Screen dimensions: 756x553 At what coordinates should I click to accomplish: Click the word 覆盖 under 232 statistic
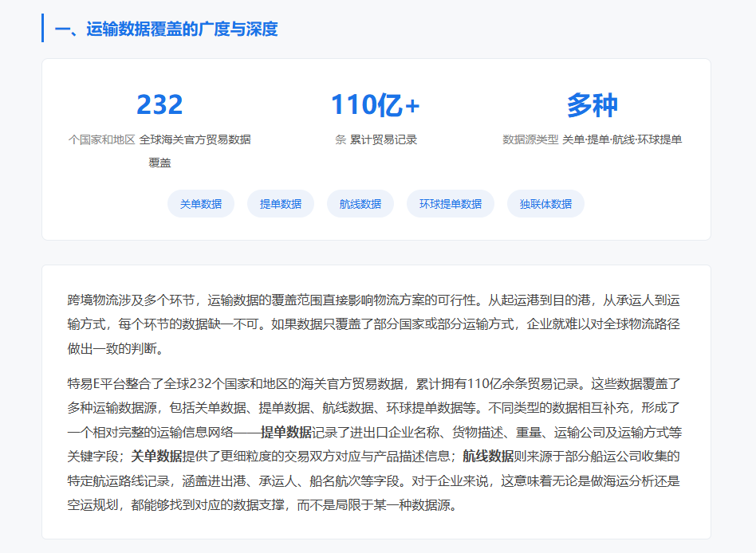(x=159, y=163)
